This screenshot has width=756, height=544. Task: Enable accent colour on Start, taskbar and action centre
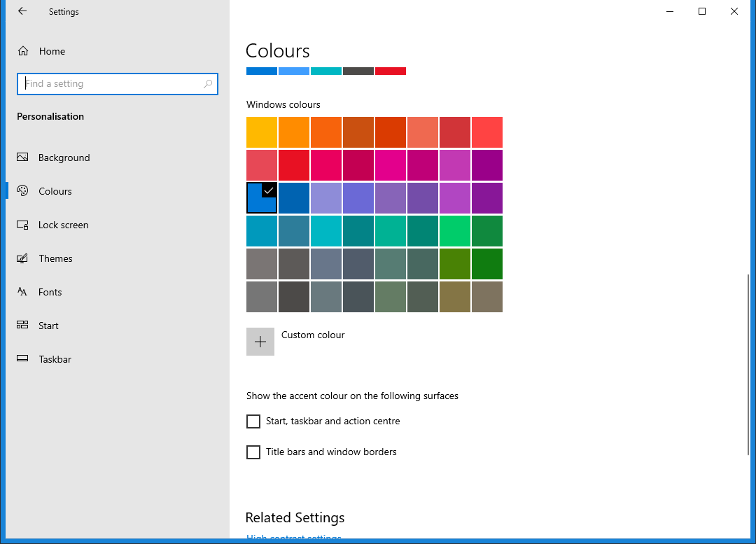[253, 421]
